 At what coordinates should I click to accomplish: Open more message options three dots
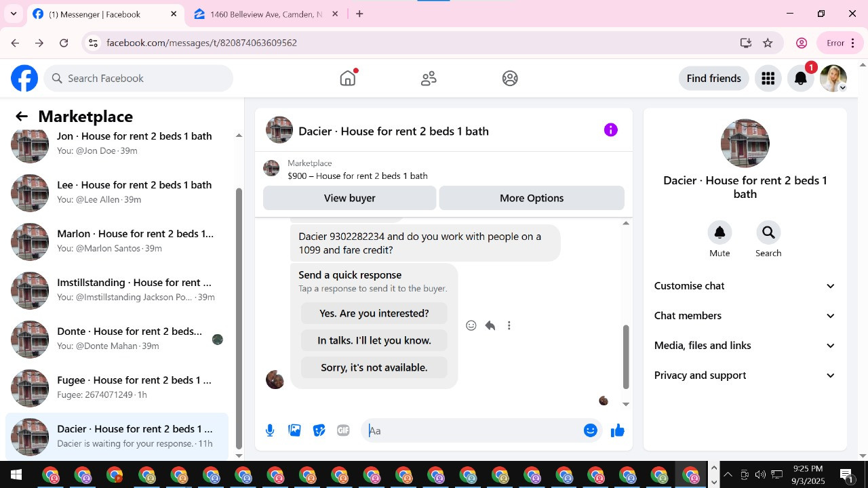pos(509,325)
